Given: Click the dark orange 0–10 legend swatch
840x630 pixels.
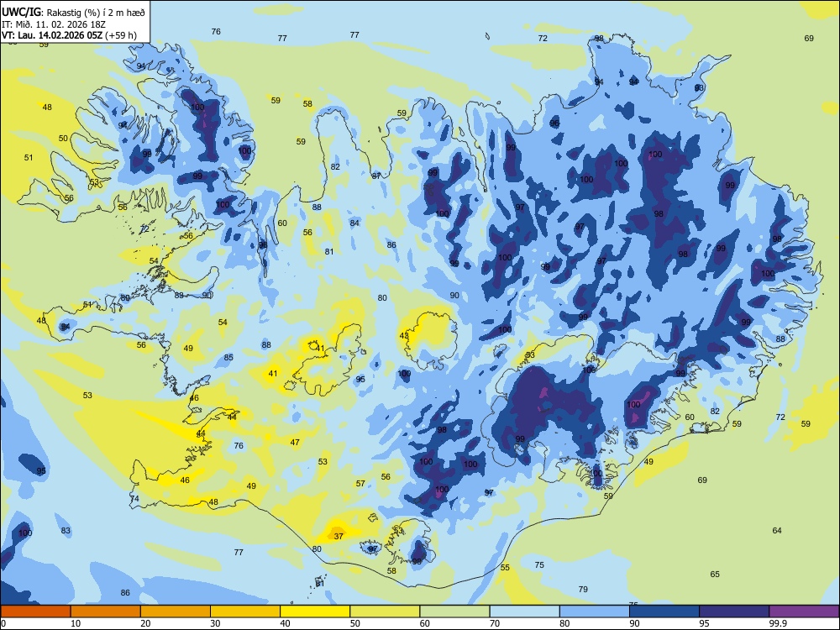Looking at the screenshot, I should click(x=35, y=612).
